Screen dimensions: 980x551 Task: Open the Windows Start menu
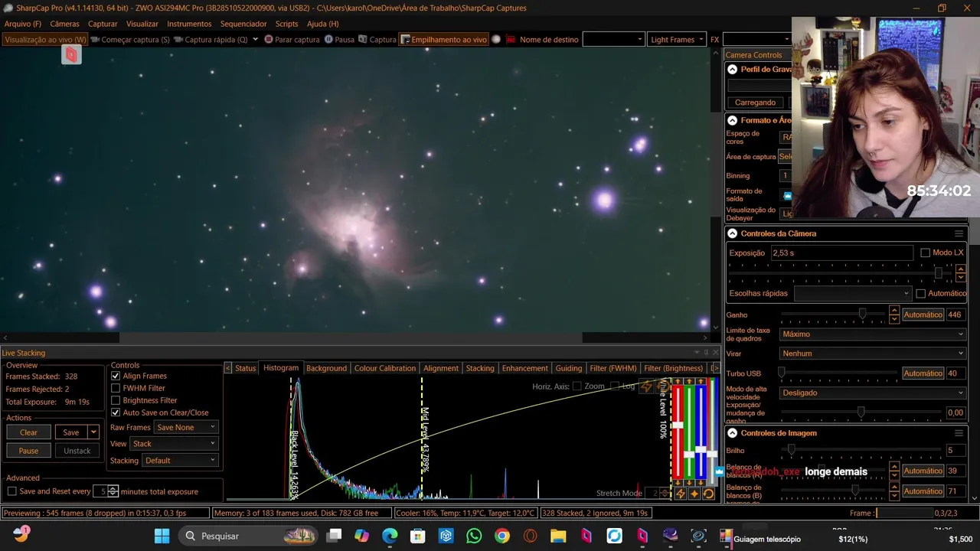[162, 536]
